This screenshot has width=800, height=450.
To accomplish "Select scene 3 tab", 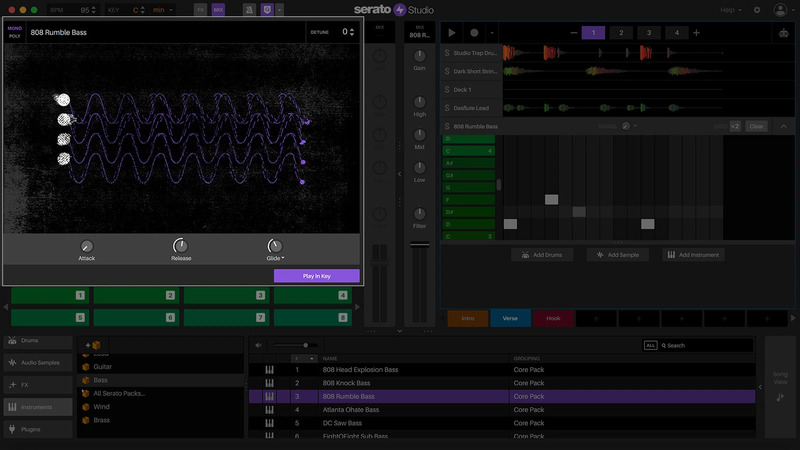I will (x=648, y=33).
